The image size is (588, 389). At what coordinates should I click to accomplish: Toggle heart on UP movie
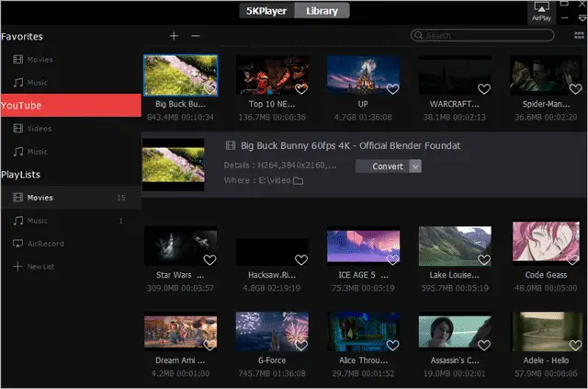pyautogui.click(x=392, y=89)
